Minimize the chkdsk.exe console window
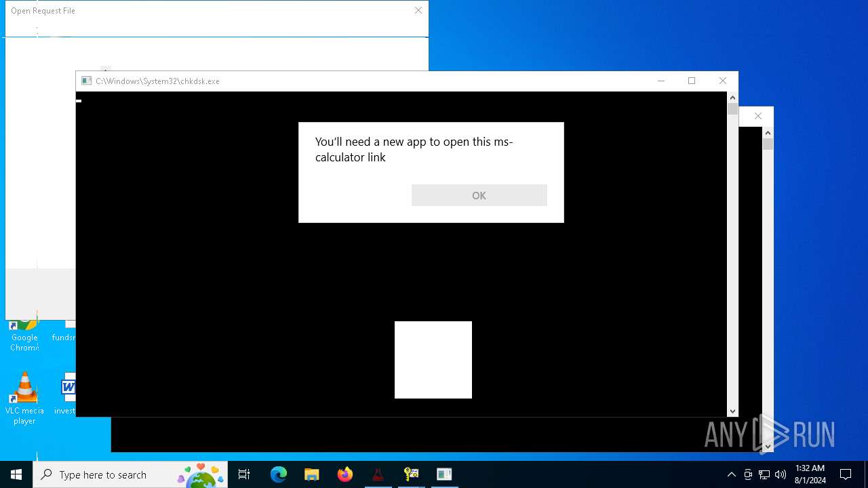Screen dimensions: 868x488 point(660,81)
